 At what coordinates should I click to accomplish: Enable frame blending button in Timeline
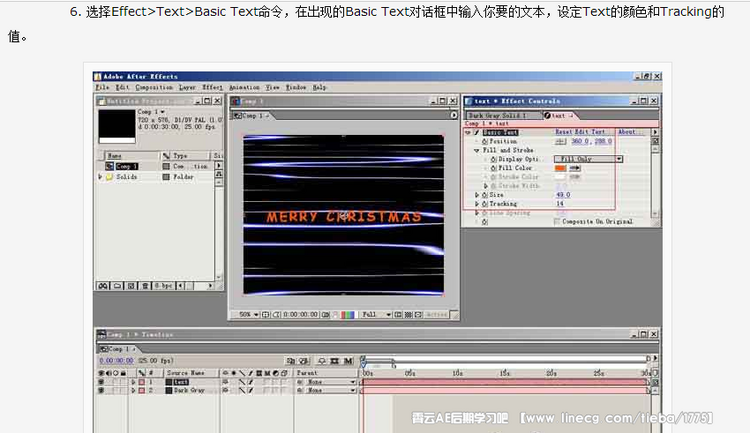(x=335, y=361)
